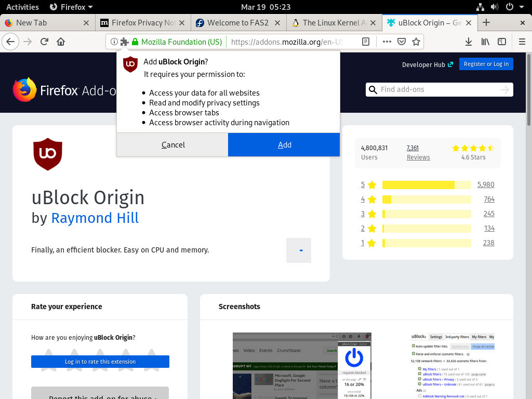The image size is (532, 399).
Task: Switch to the Welcome to FAS2 tab
Action: point(238,23)
